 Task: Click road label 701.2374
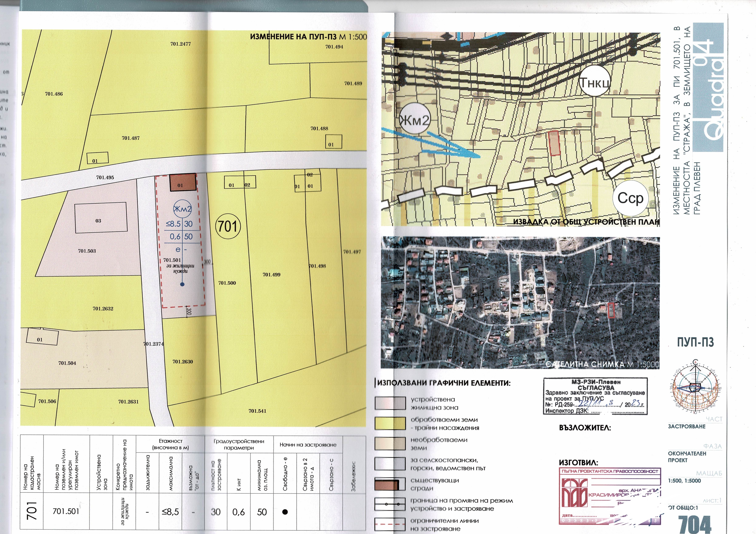[x=153, y=344]
